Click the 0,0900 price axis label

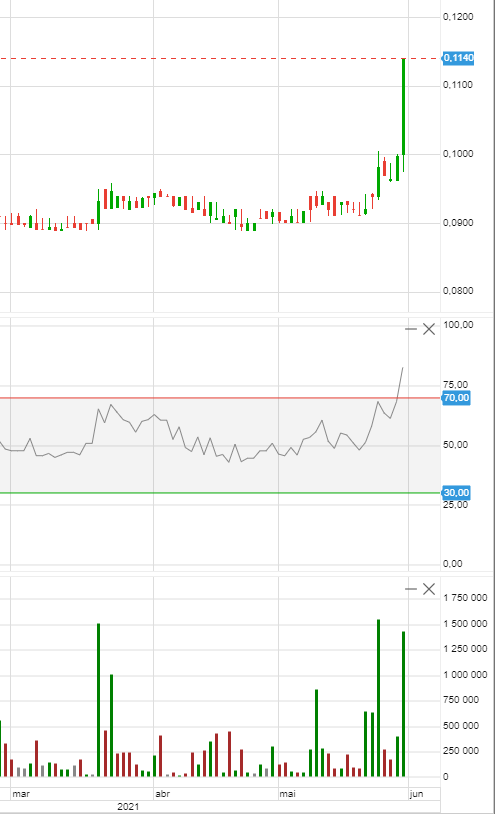coord(458,223)
